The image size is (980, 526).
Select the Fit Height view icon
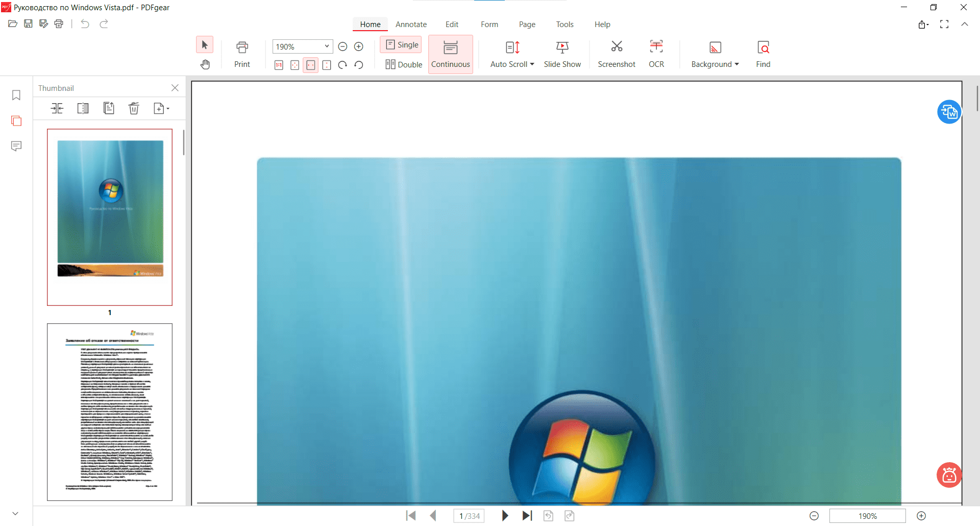tap(327, 65)
